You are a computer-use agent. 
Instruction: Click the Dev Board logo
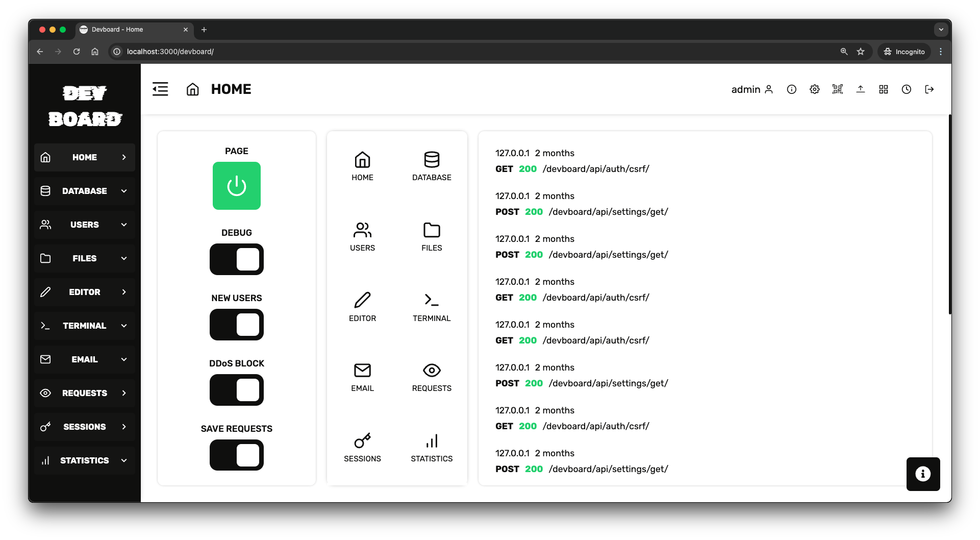[x=85, y=106]
